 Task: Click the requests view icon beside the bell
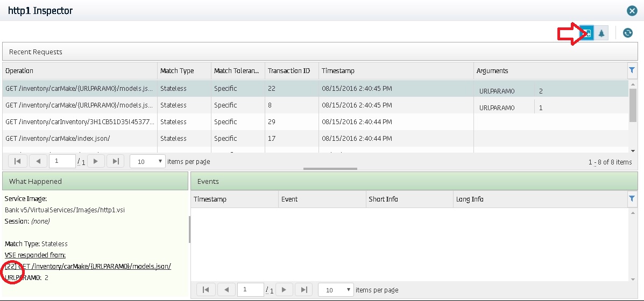click(x=588, y=33)
